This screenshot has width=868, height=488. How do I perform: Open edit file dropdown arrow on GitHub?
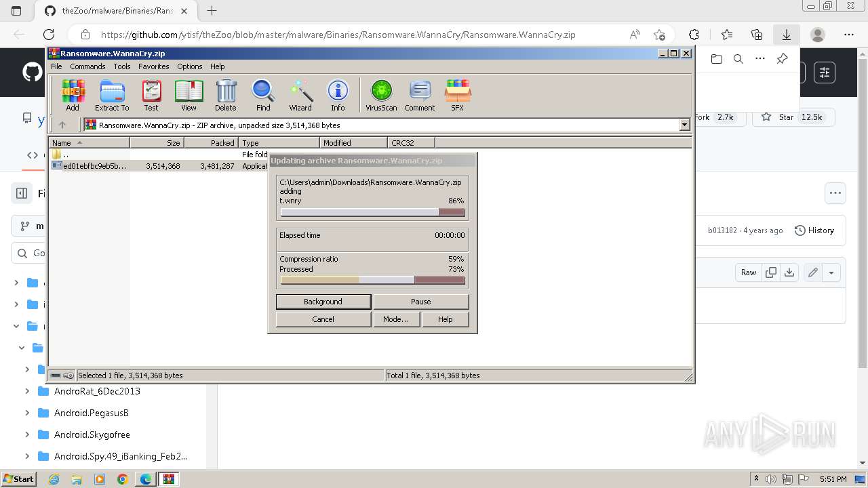coord(831,272)
